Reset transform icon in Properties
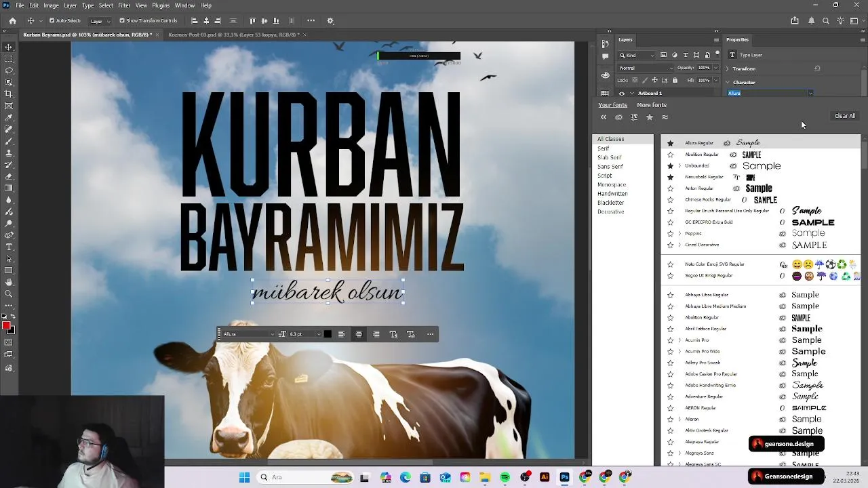The width and height of the screenshot is (868, 488). 817,68
